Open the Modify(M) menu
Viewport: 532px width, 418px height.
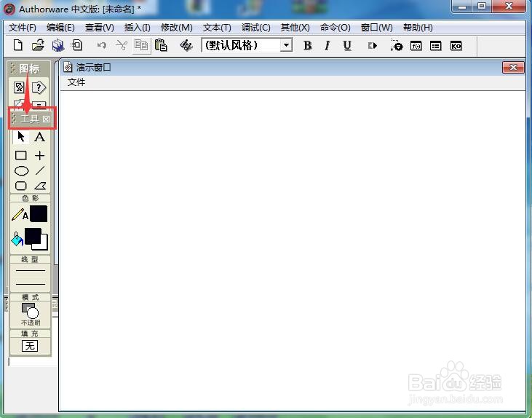pos(176,28)
